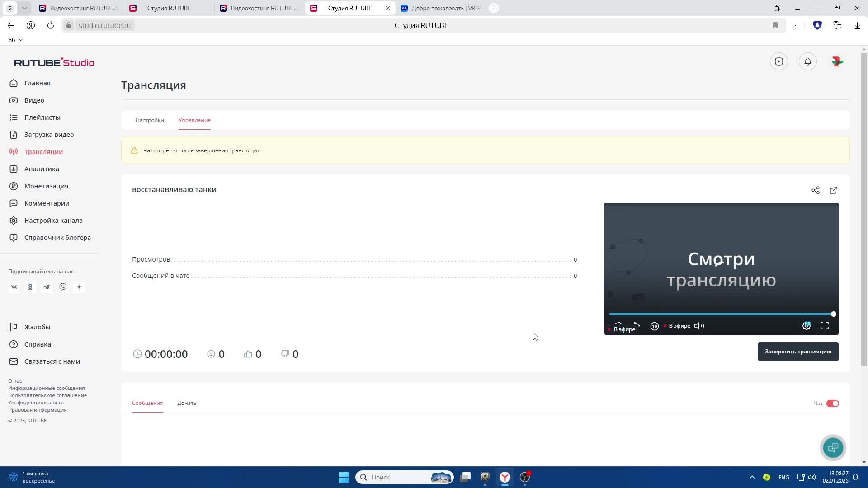Switch to VK Добро пожаловать tab

[441, 8]
